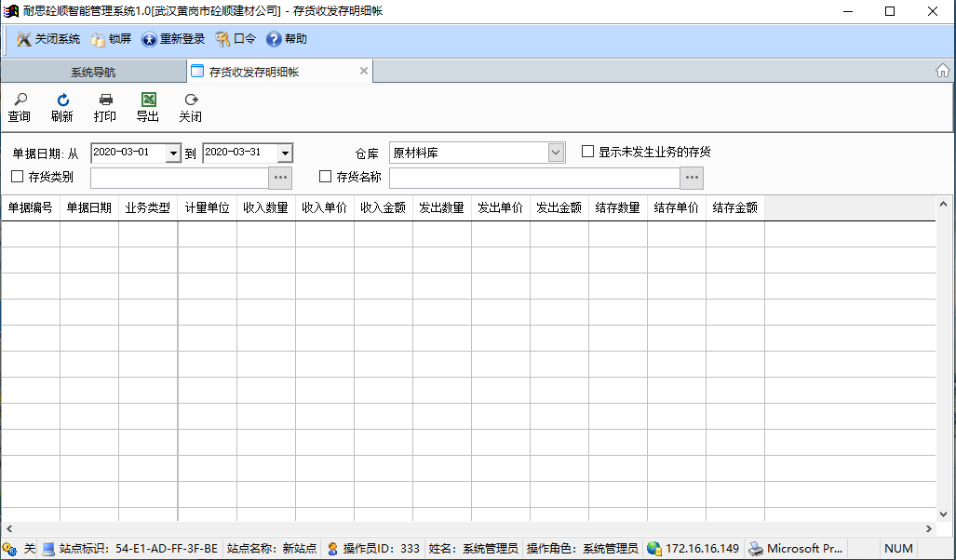This screenshot has height=560, width=956.
Task: Click the 存货类别 text input field
Action: [x=179, y=178]
